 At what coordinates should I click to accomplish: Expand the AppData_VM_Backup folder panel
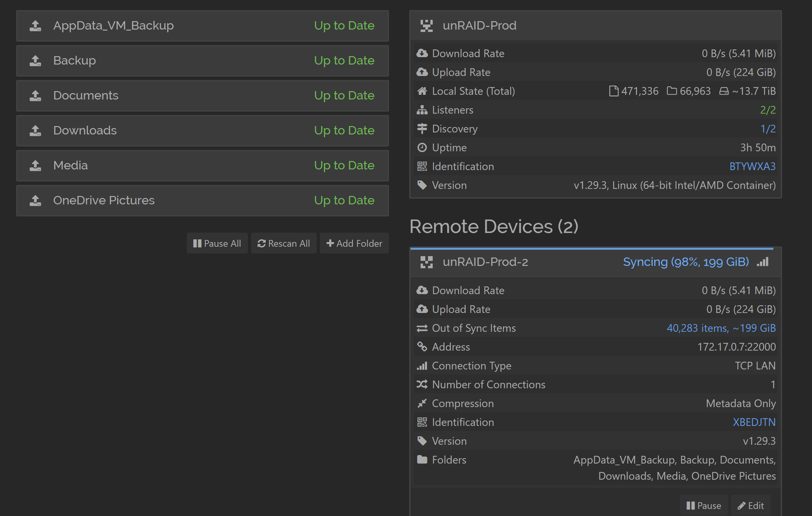(x=202, y=26)
